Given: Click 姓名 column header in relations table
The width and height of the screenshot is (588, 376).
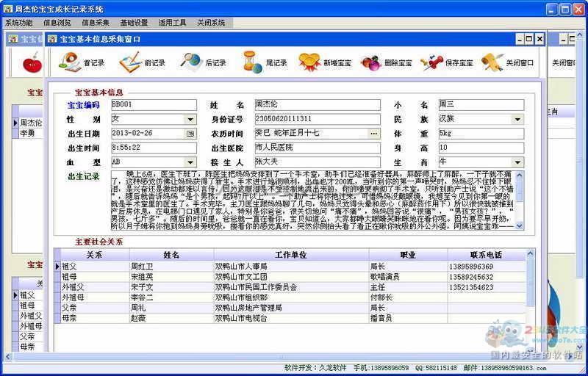Looking at the screenshot, I should tap(172, 255).
